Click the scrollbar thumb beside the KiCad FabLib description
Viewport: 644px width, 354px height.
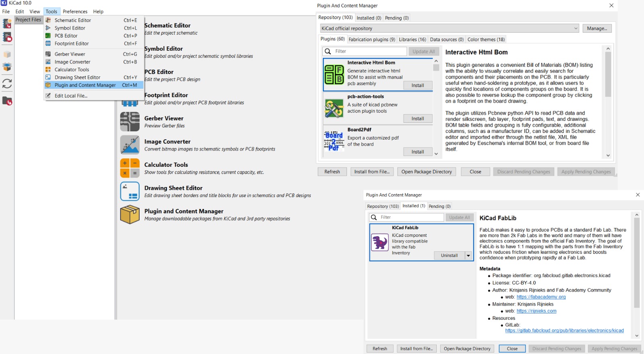(637, 263)
